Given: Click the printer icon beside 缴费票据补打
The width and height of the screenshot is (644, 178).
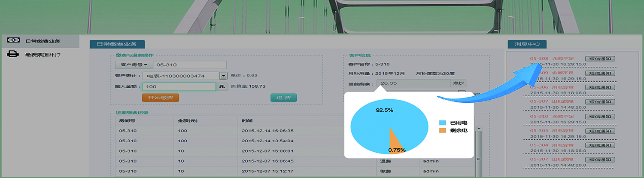Looking at the screenshot, I should (13, 54).
